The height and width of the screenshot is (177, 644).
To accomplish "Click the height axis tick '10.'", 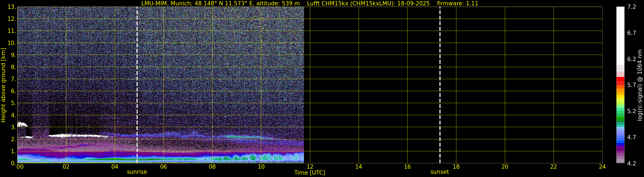I will (x=12, y=43).
